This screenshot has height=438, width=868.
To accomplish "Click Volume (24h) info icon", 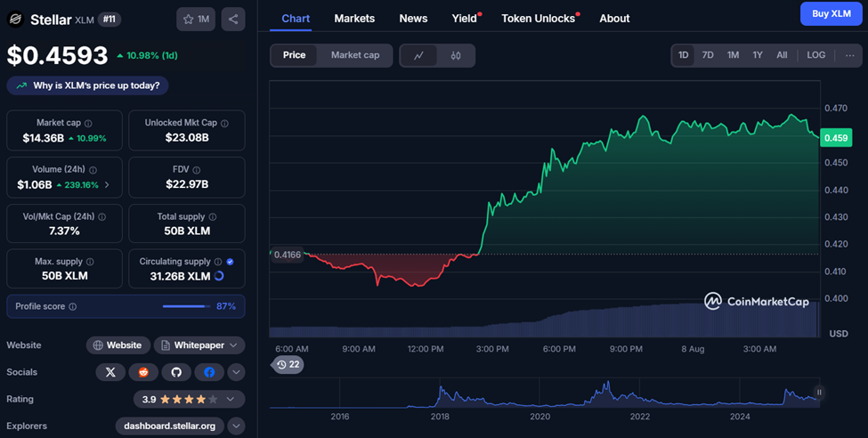I will 93,170.
